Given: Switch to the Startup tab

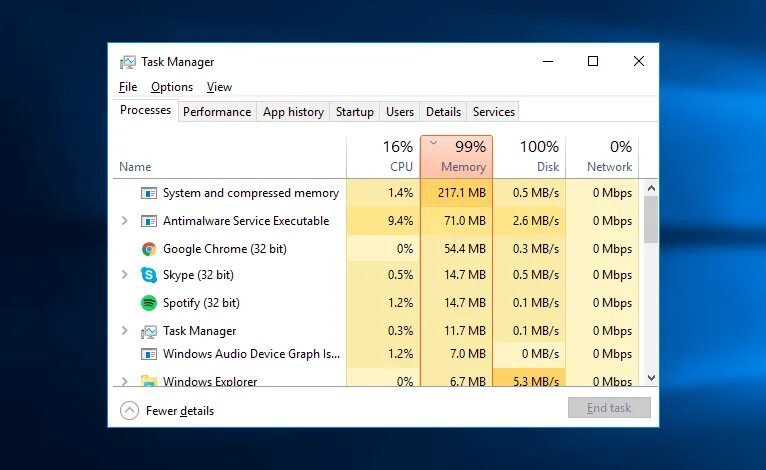Looking at the screenshot, I should coord(355,112).
